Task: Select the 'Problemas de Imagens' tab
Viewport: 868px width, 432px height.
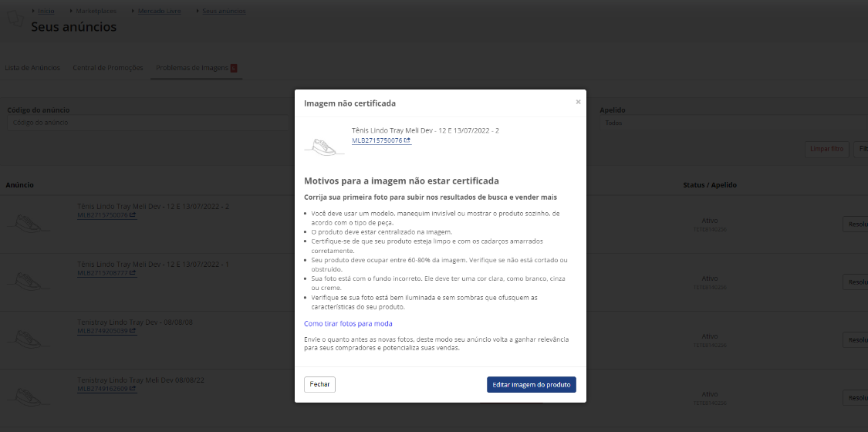Action: pyautogui.click(x=192, y=67)
